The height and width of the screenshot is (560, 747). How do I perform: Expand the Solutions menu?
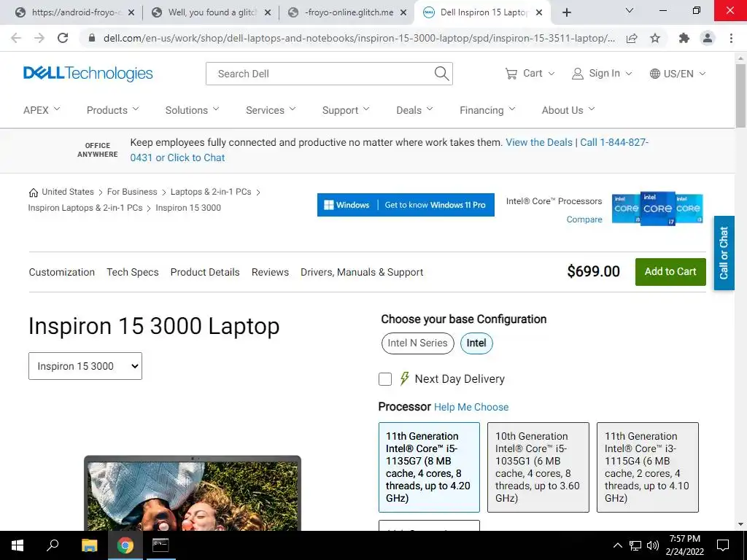tap(193, 110)
